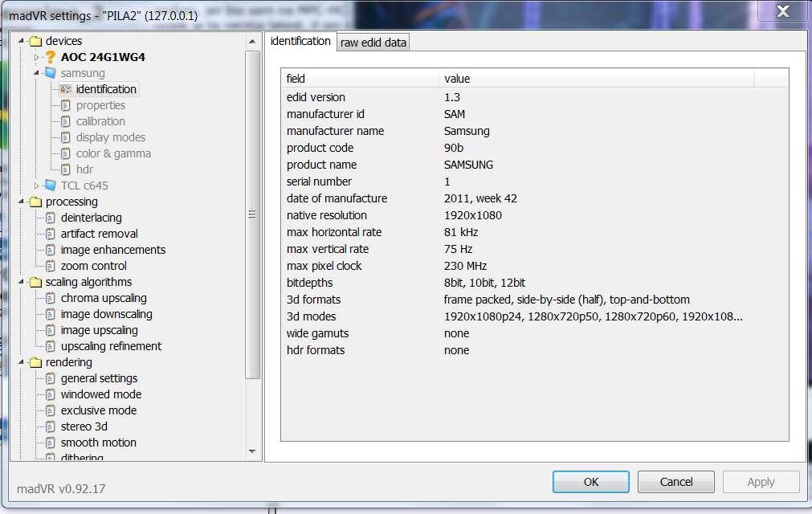The height and width of the screenshot is (514, 812).
Task: Click the page icon next to calibration
Action: point(65,121)
